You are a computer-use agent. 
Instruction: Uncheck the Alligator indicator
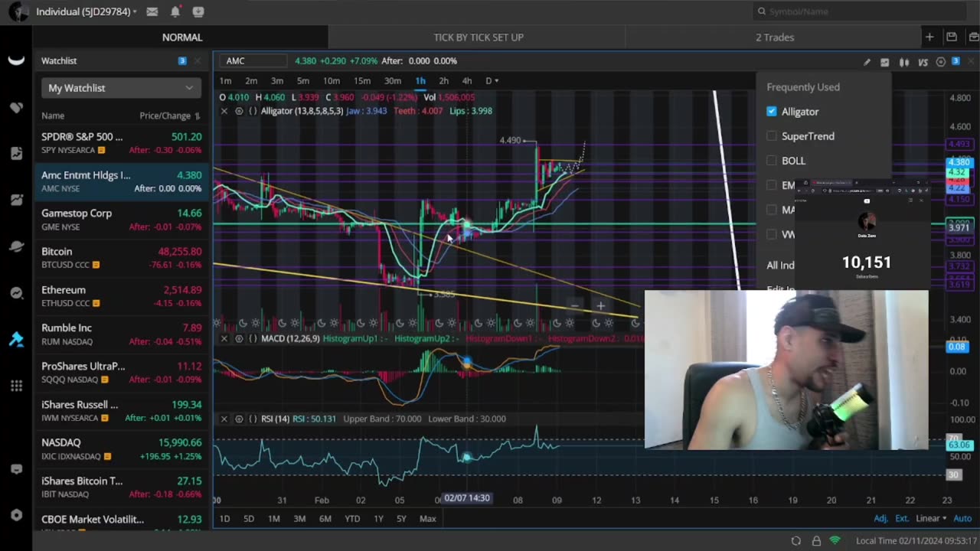pyautogui.click(x=772, y=112)
